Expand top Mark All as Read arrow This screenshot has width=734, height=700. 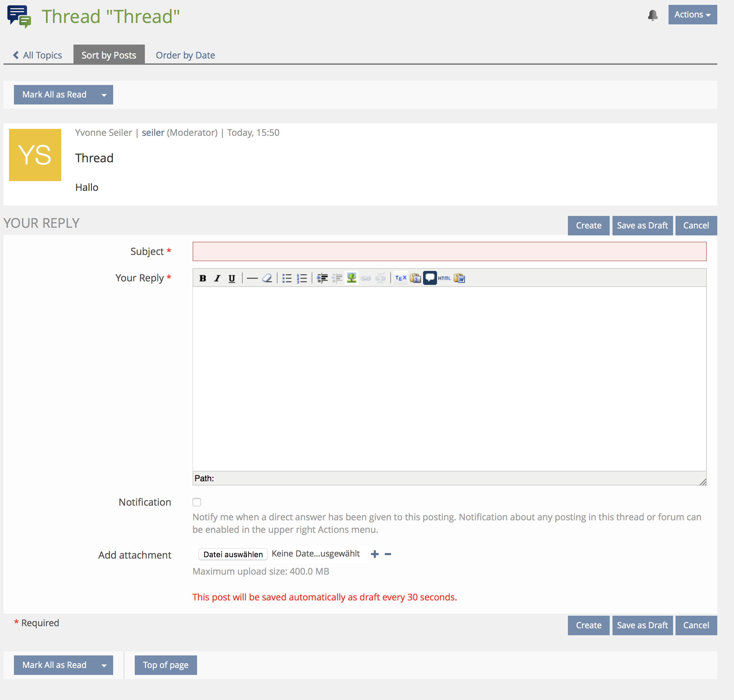tap(104, 95)
